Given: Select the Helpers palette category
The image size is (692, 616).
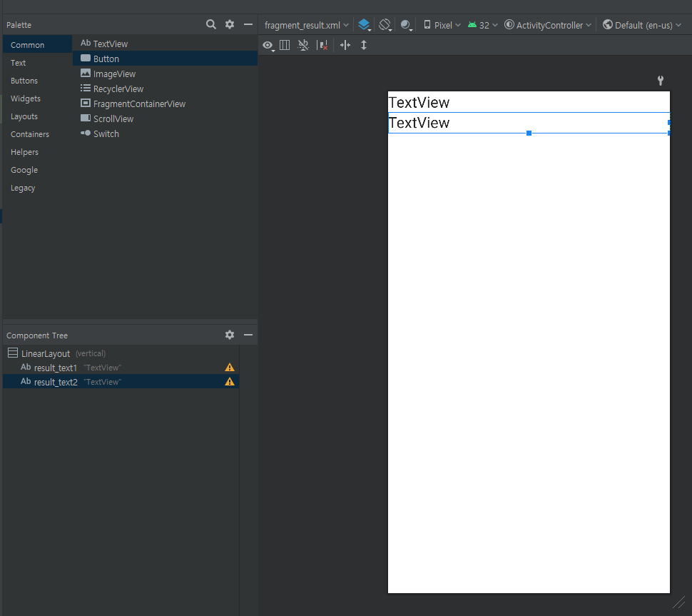Looking at the screenshot, I should tap(38, 152).
